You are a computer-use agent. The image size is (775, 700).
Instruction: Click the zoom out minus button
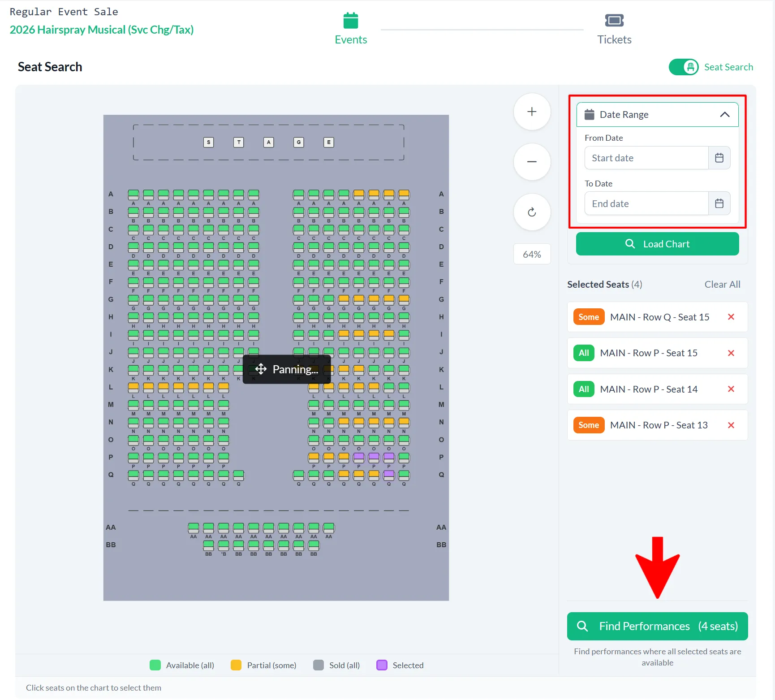tap(532, 162)
